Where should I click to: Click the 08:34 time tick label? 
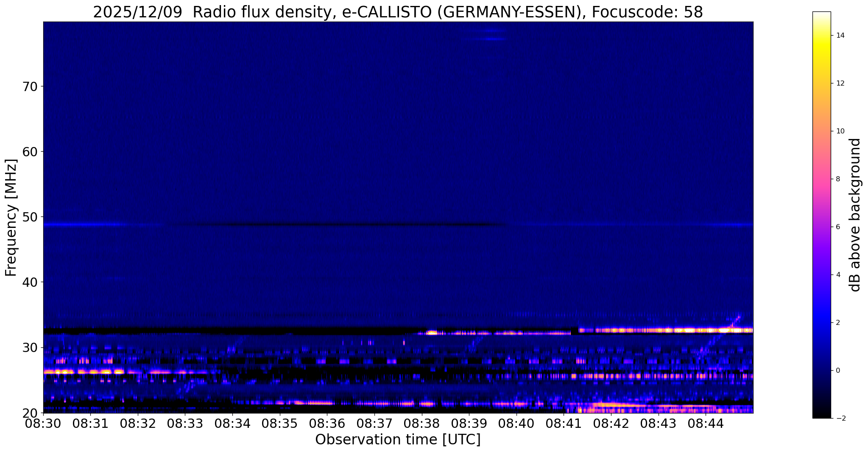232,423
